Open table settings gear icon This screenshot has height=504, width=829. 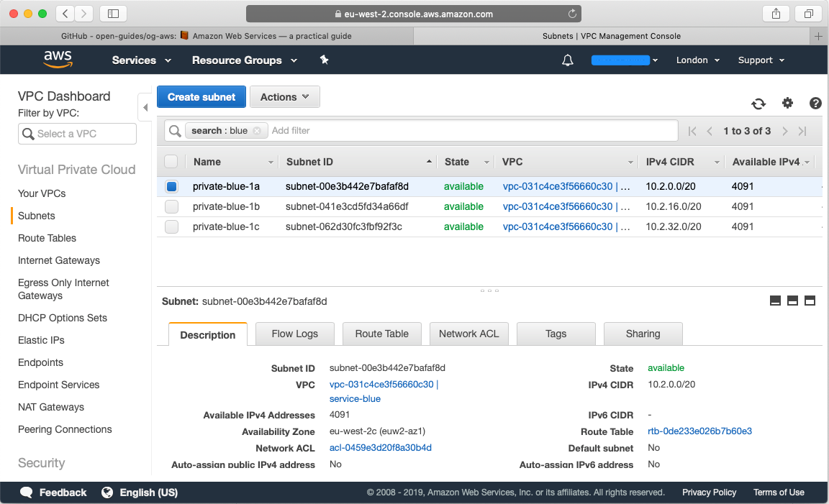point(787,103)
